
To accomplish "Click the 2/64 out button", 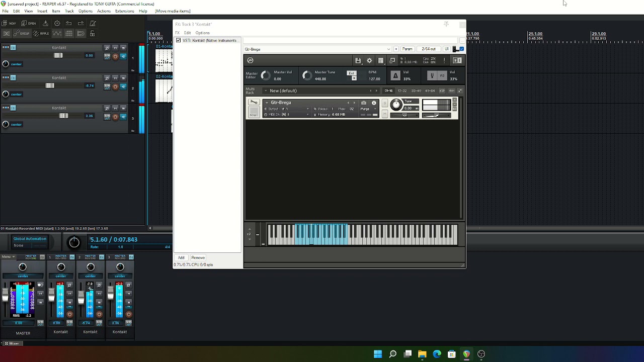I will [x=429, y=49].
